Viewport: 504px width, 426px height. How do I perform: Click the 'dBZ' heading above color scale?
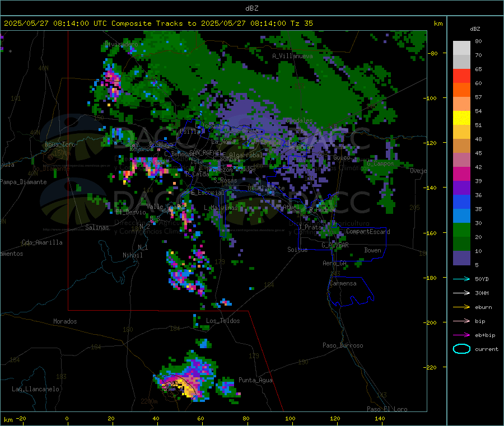475,29
